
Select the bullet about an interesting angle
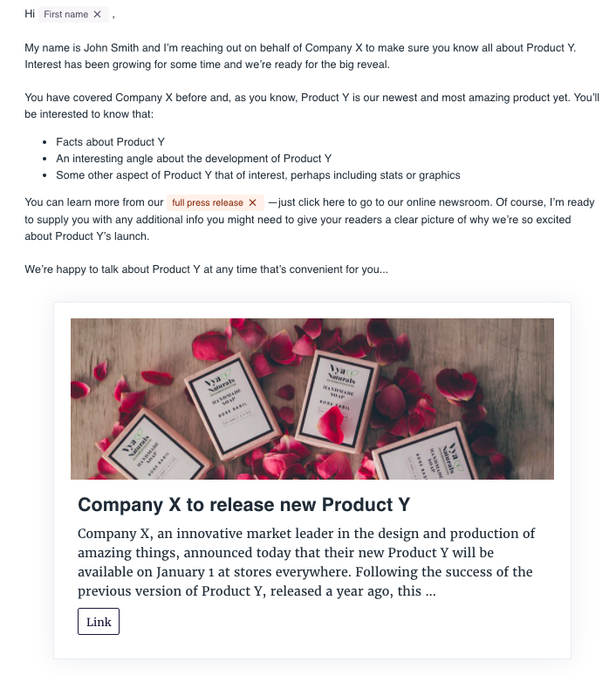[194, 159]
